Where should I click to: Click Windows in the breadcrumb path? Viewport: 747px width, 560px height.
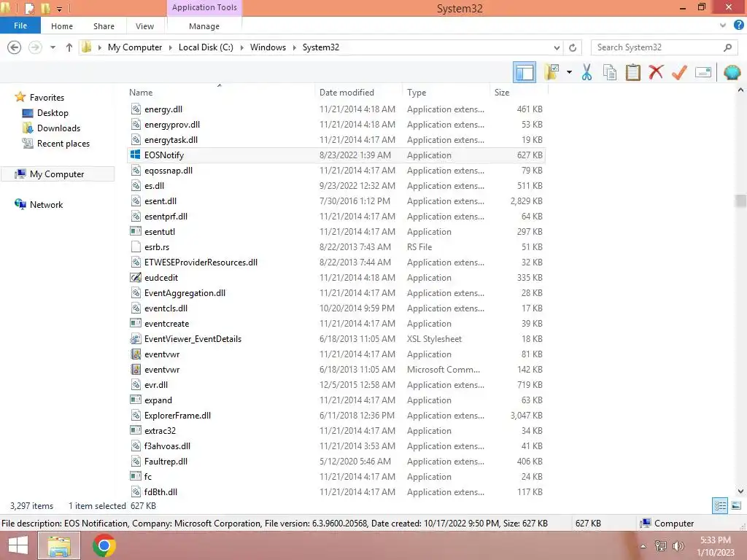click(x=268, y=47)
